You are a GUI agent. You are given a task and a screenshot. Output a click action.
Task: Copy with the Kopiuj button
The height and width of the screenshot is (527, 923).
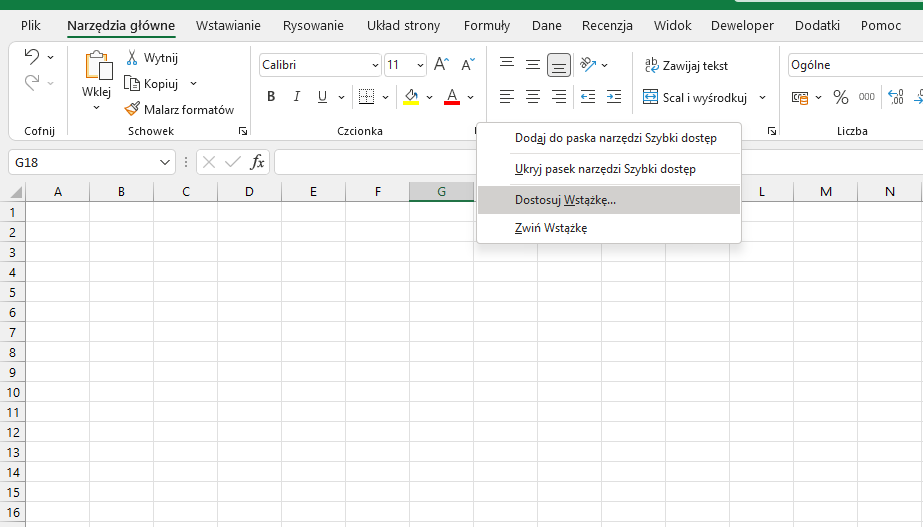coord(151,84)
